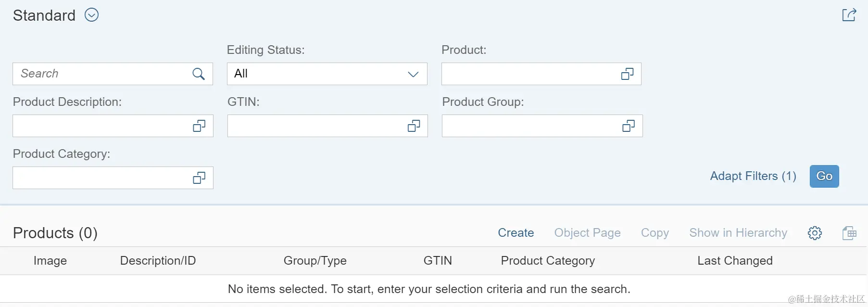
Task: Click the Description/ID column header
Action: click(158, 261)
